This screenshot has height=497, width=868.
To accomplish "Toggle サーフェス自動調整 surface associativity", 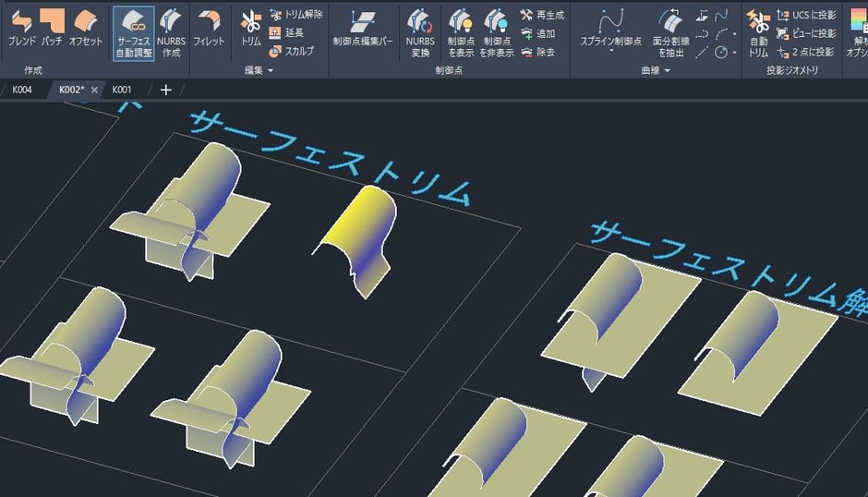I will 133,33.
